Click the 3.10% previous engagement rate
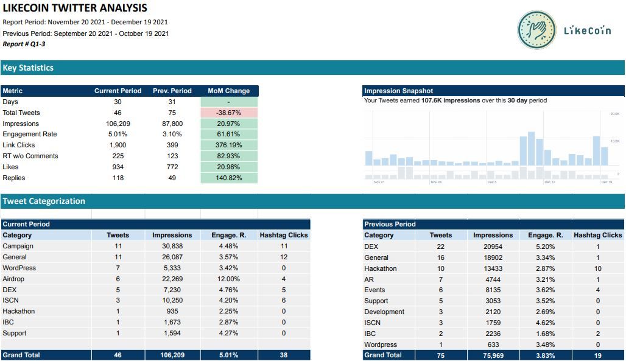The width and height of the screenshot is (626, 364). click(172, 135)
